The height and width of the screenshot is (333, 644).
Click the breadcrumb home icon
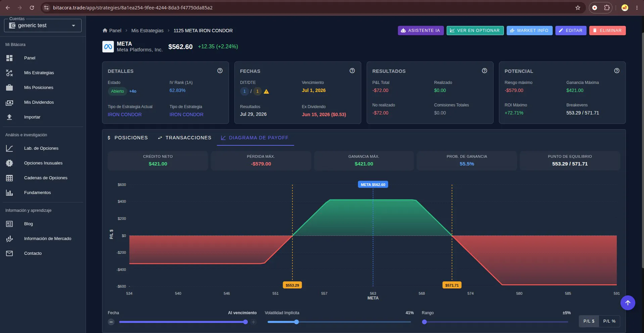(x=105, y=31)
